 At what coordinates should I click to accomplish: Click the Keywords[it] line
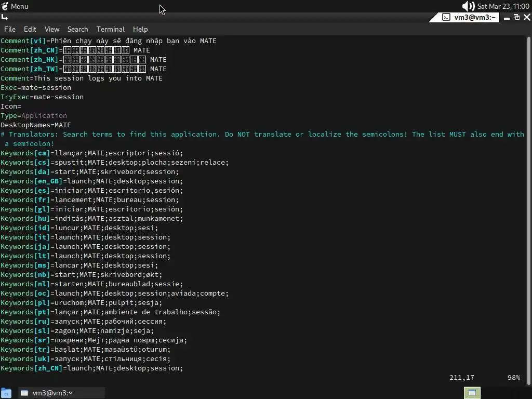coord(86,237)
